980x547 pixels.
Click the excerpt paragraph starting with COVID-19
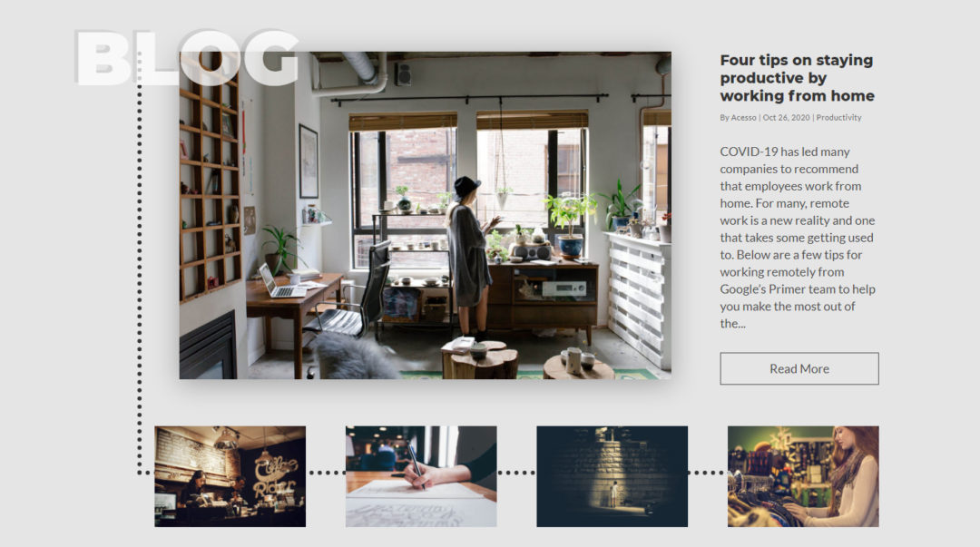[798, 238]
